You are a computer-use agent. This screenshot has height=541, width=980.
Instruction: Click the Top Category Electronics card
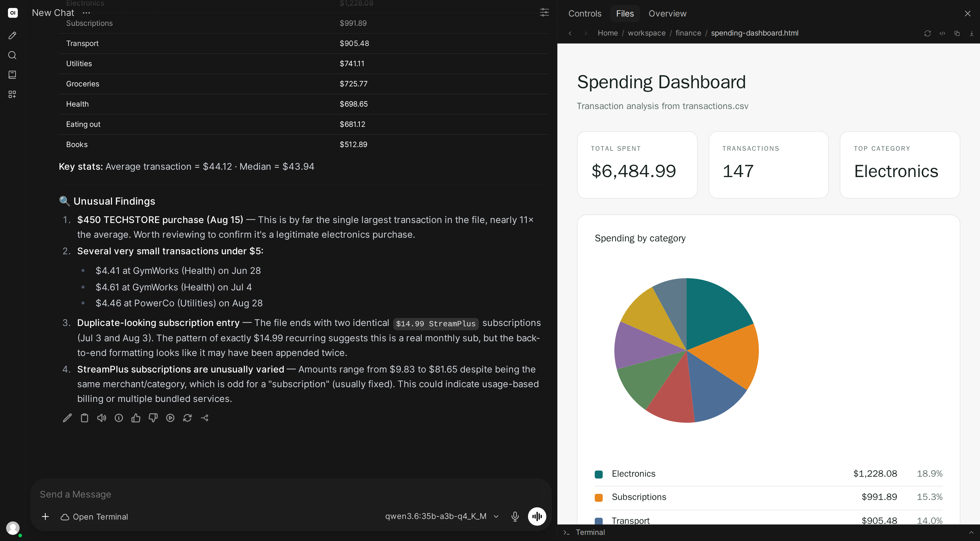click(x=900, y=165)
